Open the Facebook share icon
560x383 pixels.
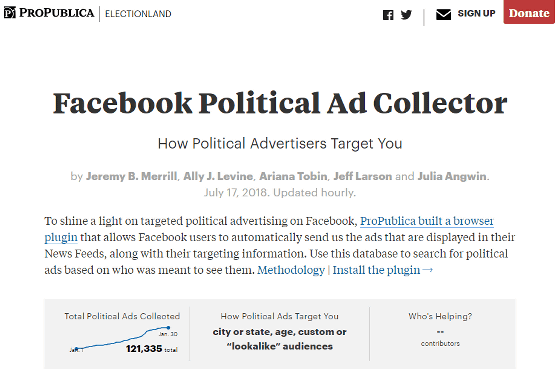click(388, 15)
